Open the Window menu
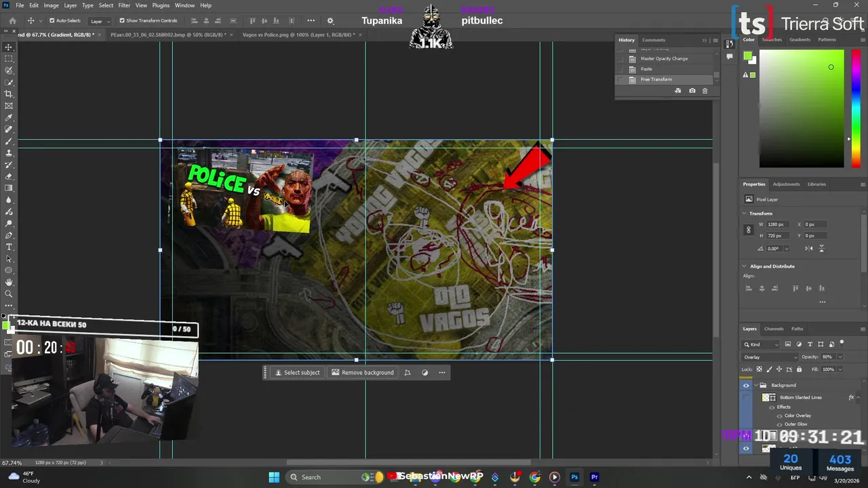This screenshot has width=868, height=488. (184, 5)
